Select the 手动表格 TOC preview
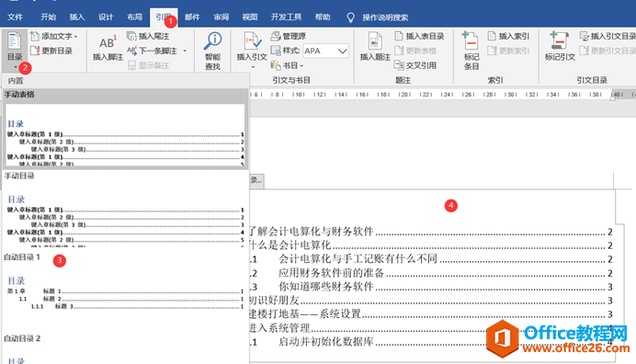Viewport: 636px width, 364px height. 125,134
